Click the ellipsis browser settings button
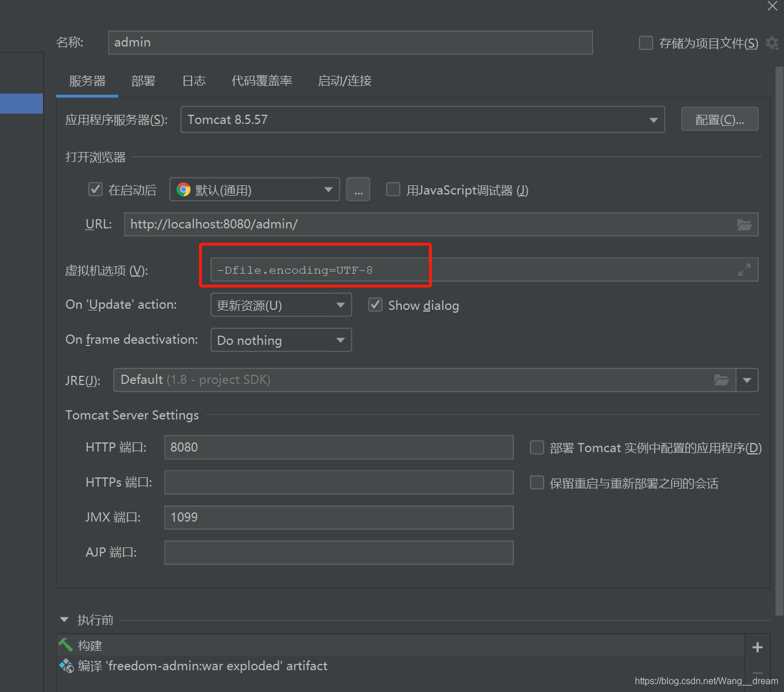Viewport: 784px width, 692px height. 358,189
